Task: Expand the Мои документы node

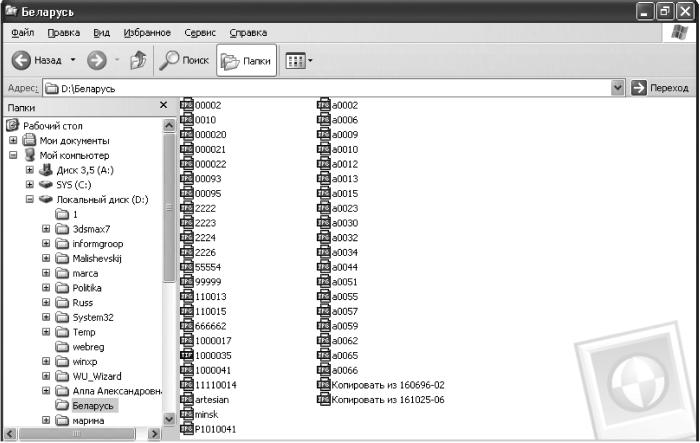Action: [13, 141]
